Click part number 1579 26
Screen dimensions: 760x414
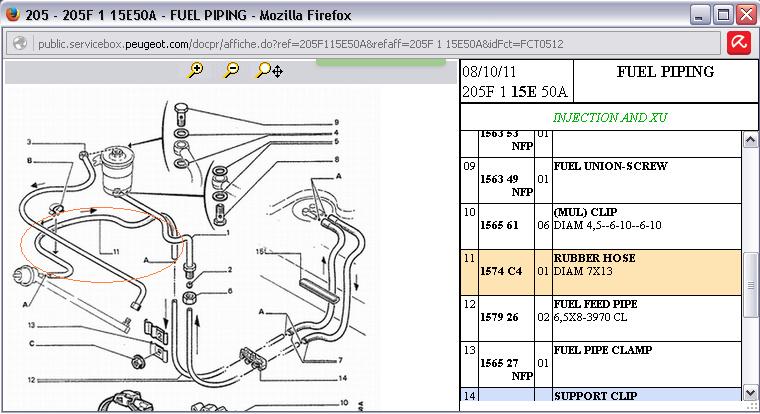click(499, 318)
